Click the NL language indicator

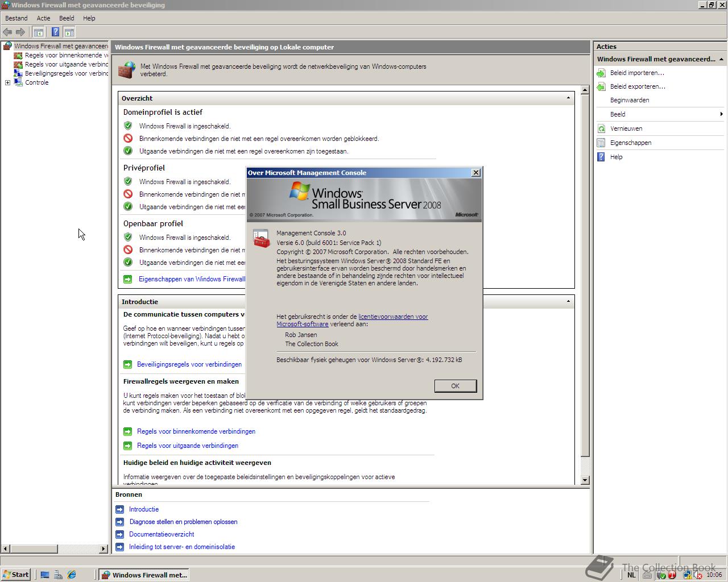tap(631, 575)
